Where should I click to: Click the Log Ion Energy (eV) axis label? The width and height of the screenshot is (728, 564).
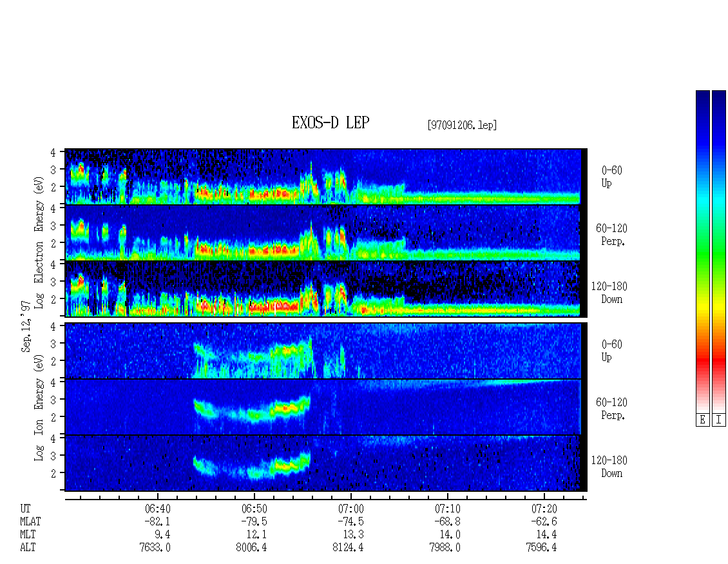click(39, 407)
